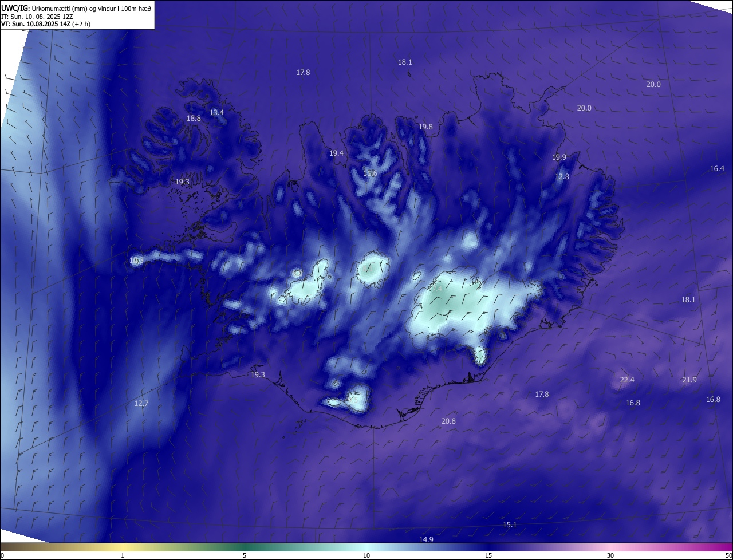Select the 'VT: Sun. 10.08.2025 14Z (+2 h)' line

(x=46, y=24)
